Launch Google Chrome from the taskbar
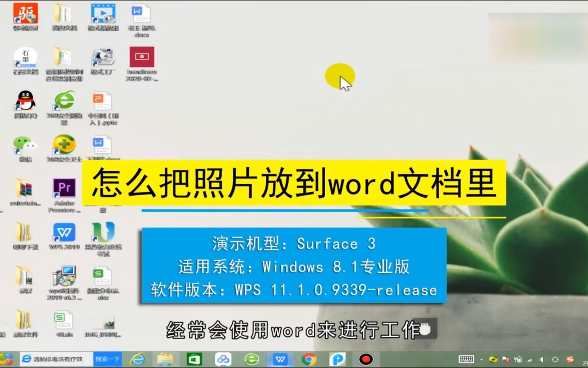 (309, 359)
